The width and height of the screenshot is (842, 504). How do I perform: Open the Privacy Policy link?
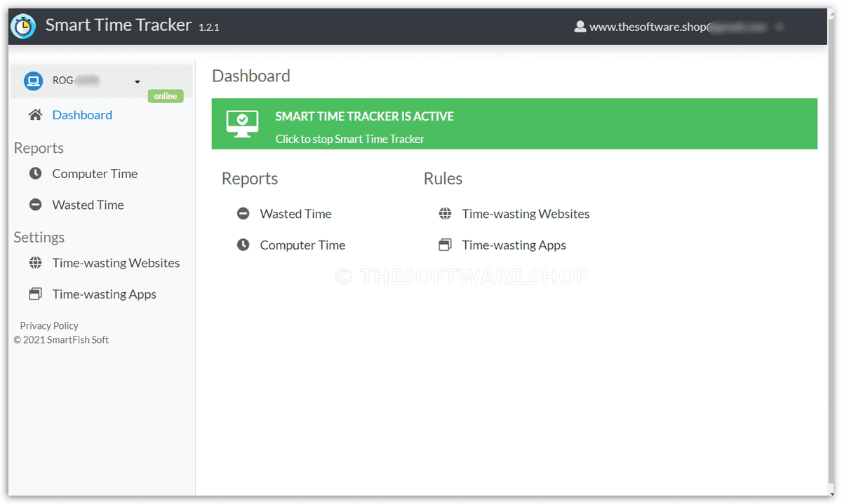[x=49, y=325]
